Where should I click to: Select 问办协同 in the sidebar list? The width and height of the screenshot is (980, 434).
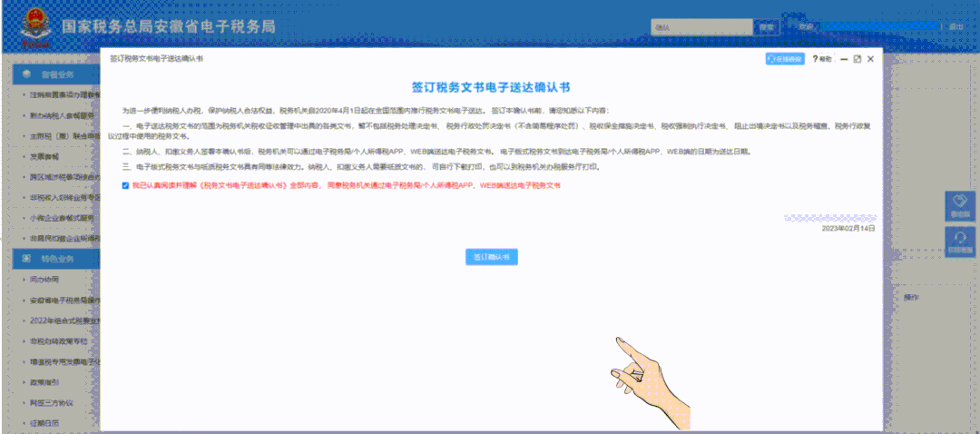[x=45, y=279]
